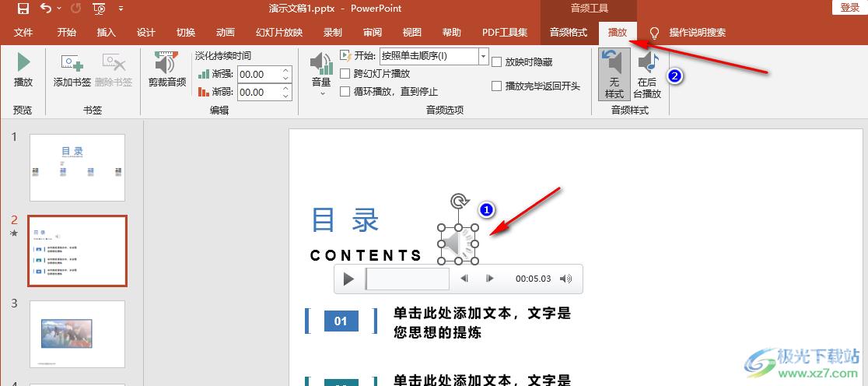This screenshot has width=868, height=386.
Task: Click placeholder text beside box 01
Action: tap(481, 323)
